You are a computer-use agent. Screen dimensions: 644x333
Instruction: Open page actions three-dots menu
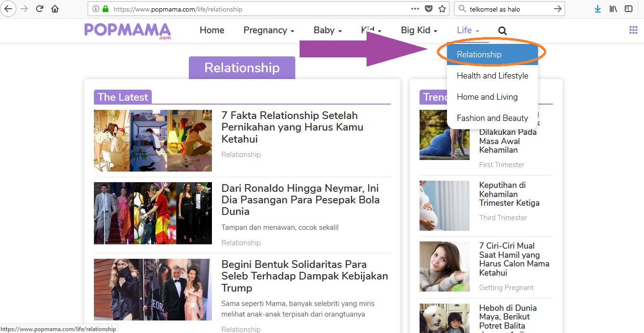[x=415, y=9]
